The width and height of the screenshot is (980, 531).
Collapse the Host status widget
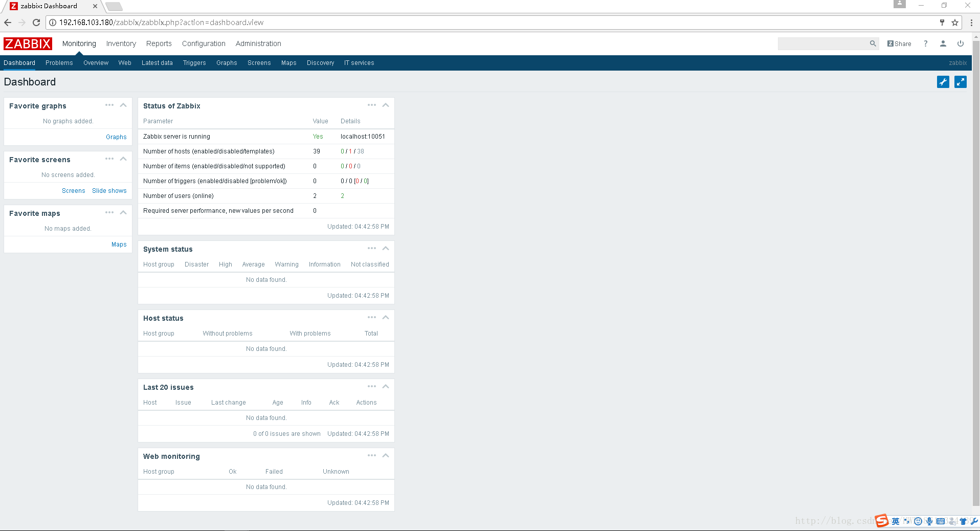coord(386,318)
